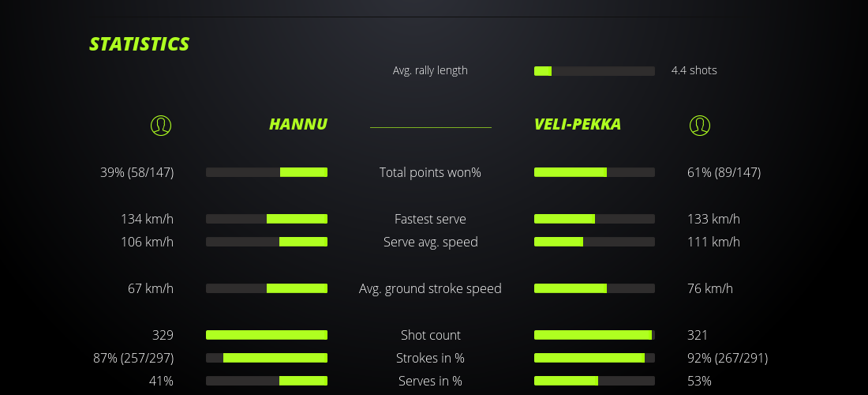868x395 pixels.
Task: Click the Avg. ground stroke speed label
Action: pos(430,288)
